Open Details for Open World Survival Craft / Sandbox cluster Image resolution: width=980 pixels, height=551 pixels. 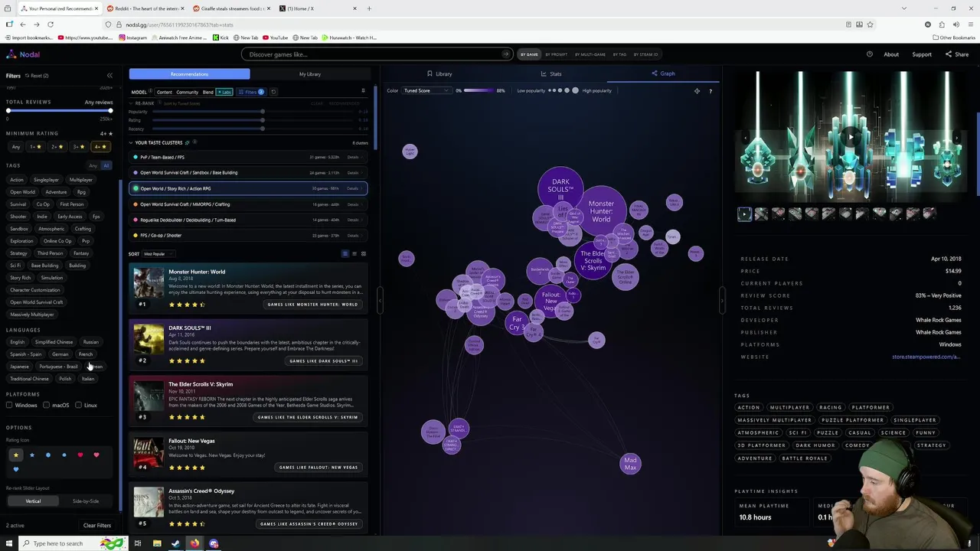tap(353, 173)
